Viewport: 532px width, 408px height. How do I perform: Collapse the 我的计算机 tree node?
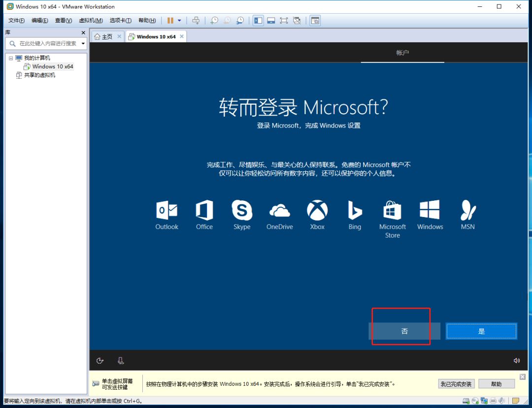tap(11, 58)
